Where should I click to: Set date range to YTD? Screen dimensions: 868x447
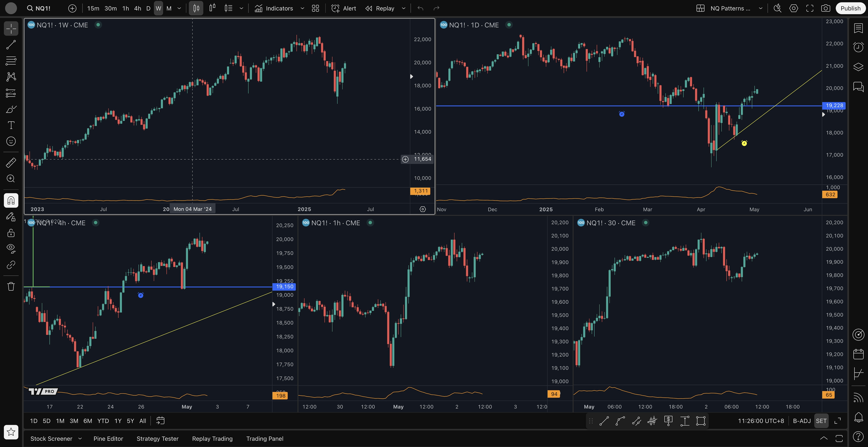103,421
